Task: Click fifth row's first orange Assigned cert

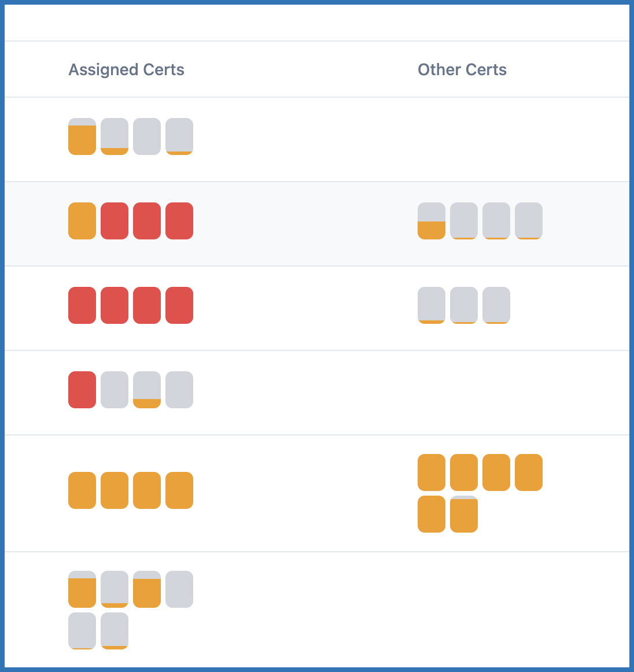Action: pyautogui.click(x=82, y=490)
